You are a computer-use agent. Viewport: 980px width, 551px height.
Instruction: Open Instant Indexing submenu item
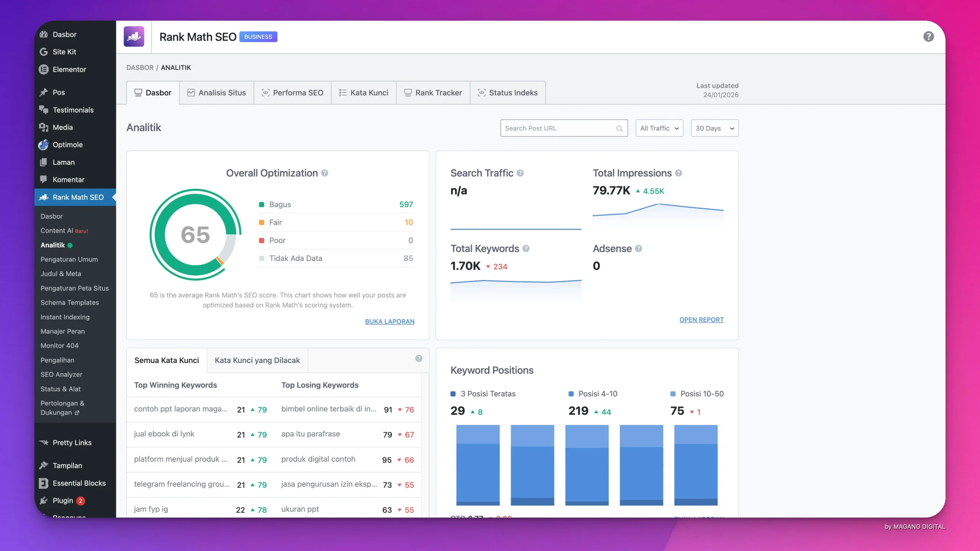click(x=65, y=317)
